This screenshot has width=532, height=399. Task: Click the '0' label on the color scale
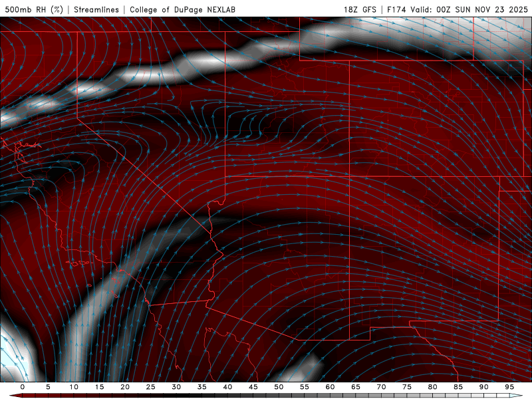pyautogui.click(x=23, y=387)
